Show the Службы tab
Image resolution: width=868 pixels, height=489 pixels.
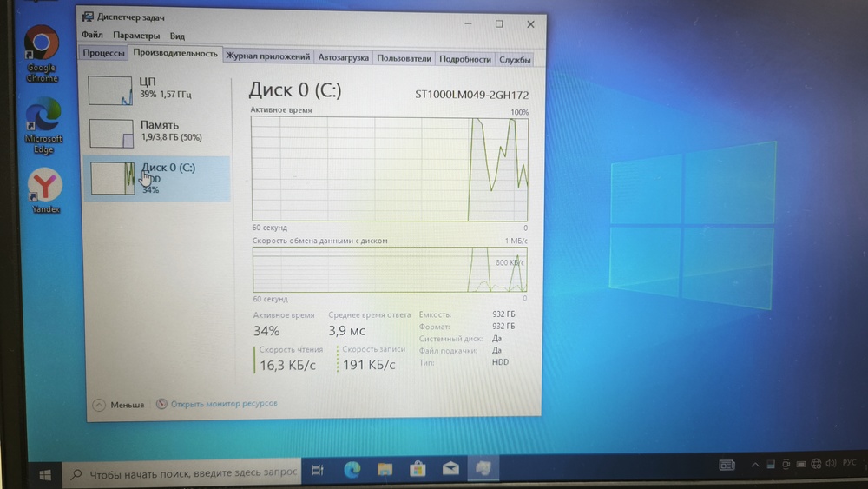pyautogui.click(x=515, y=59)
